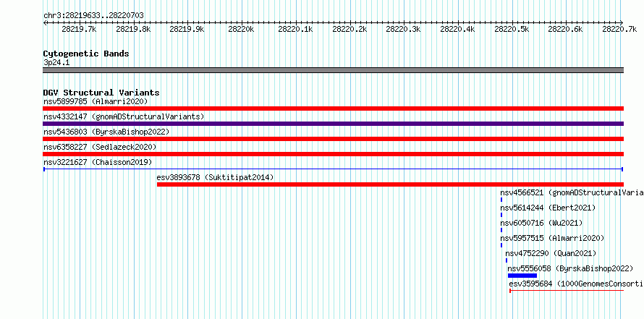Click the 28220.4k ruler tick label
The width and height of the screenshot is (644, 319).
pos(457,29)
